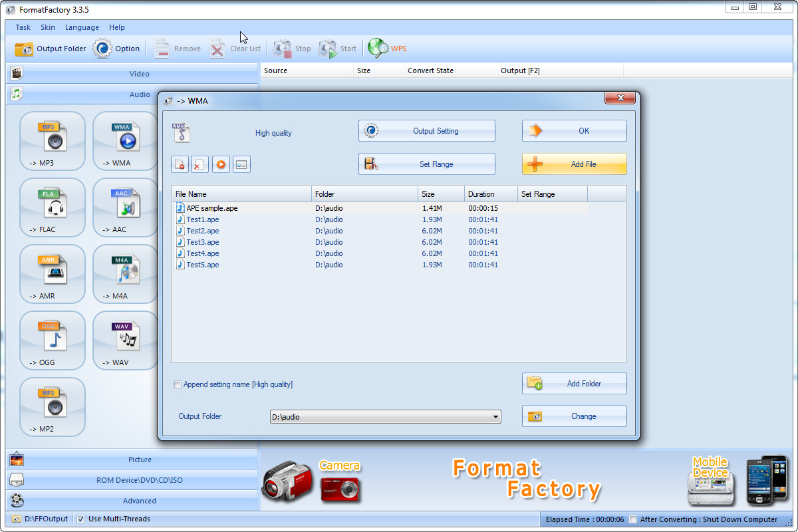Screen dimensions: 798x532
Task: Click the Start toolbar button
Action: [338, 49]
